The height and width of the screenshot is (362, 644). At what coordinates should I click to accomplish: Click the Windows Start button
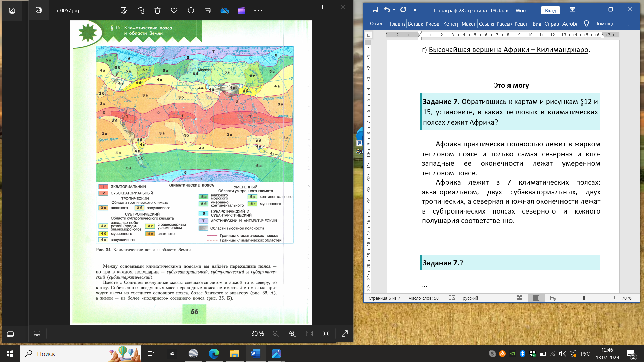pyautogui.click(x=10, y=354)
